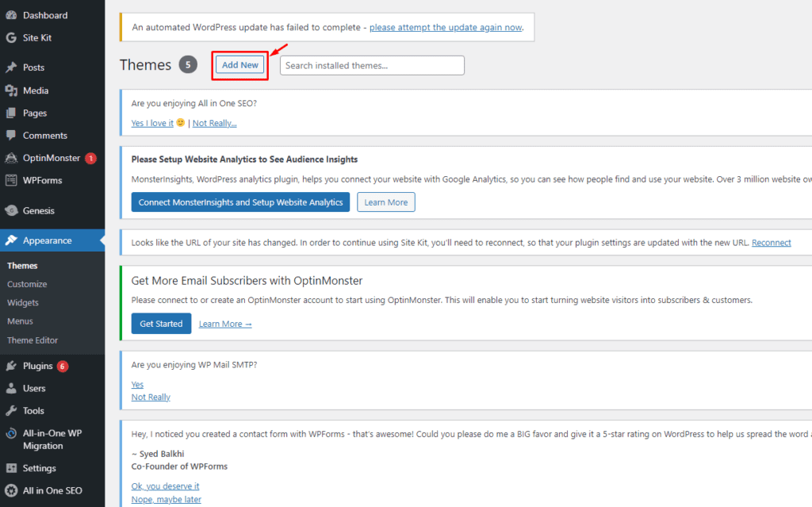Click the Media library icon
This screenshot has height=507, width=812.
(11, 90)
